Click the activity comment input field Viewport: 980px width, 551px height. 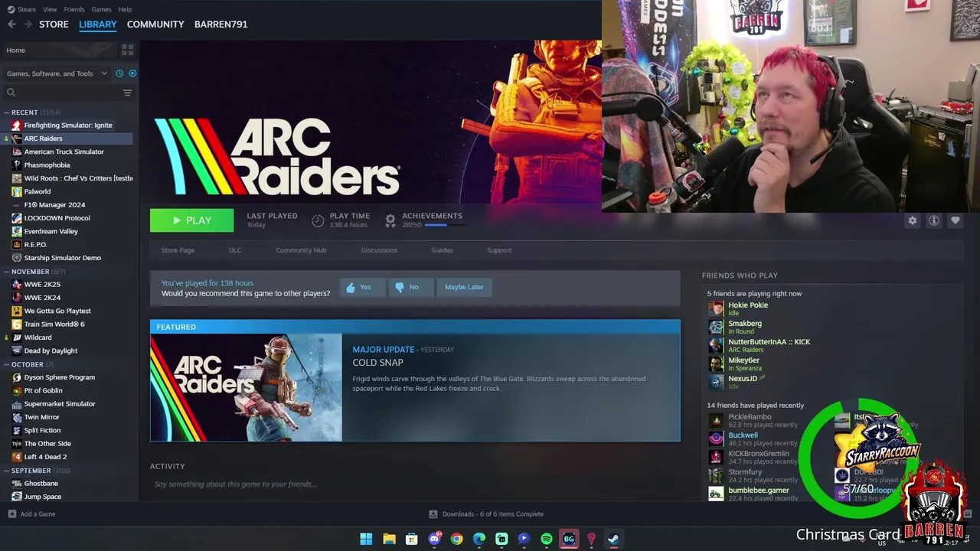click(x=413, y=484)
